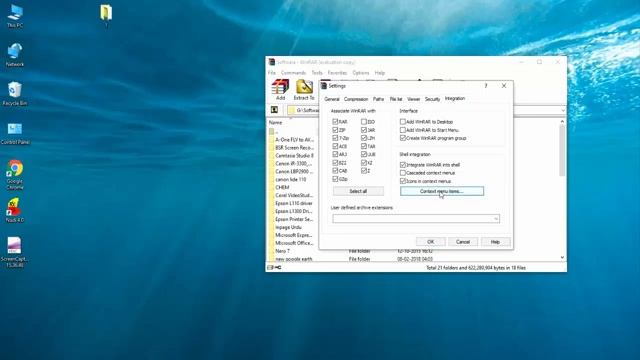Select the Google Chrome desktop shortcut
Image resolution: width=640 pixels, height=360 pixels.
15,175
